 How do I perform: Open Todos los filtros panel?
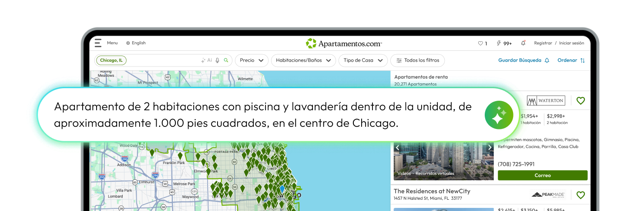pos(417,60)
